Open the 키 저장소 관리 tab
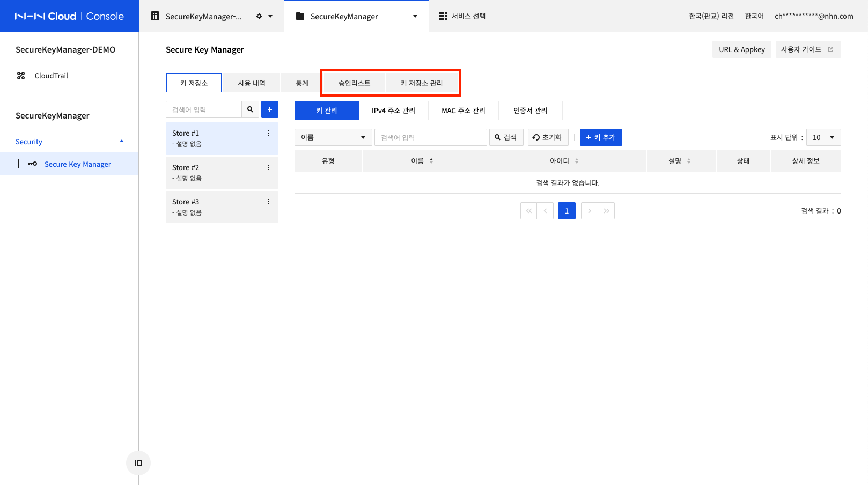 [x=422, y=83]
